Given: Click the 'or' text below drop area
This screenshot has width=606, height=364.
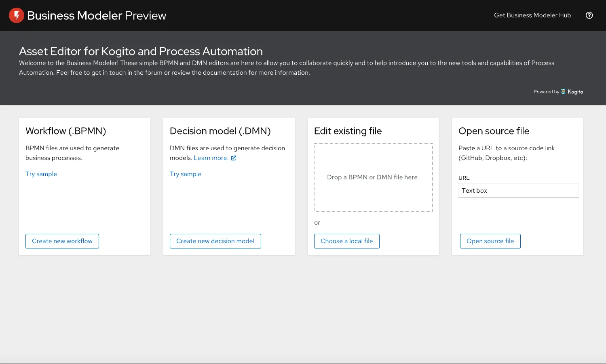Looking at the screenshot, I should [x=317, y=223].
